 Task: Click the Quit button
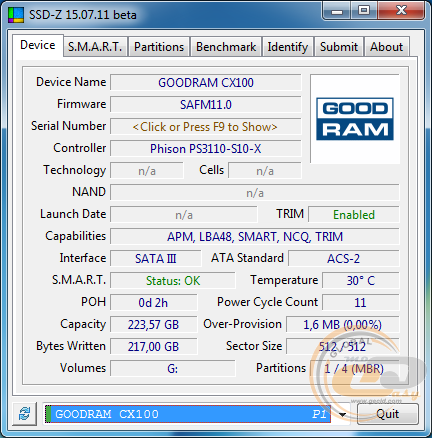pyautogui.click(x=388, y=414)
